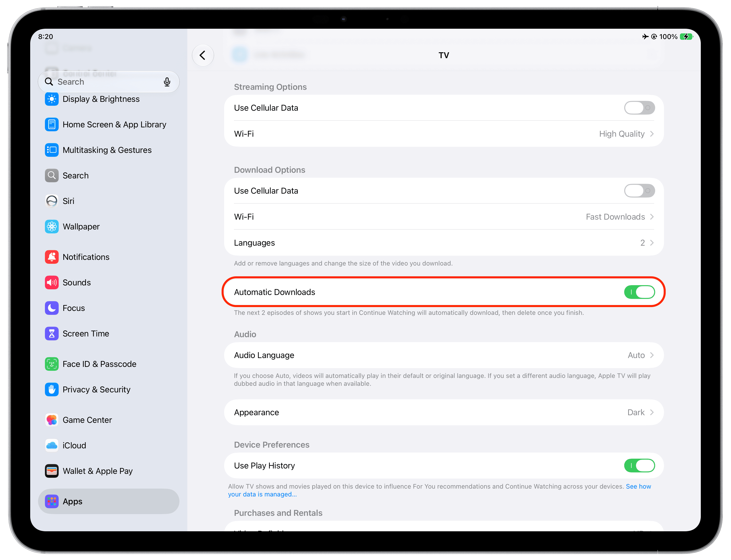Tap airplane mode icon in status bar
731x560 pixels.
click(645, 37)
